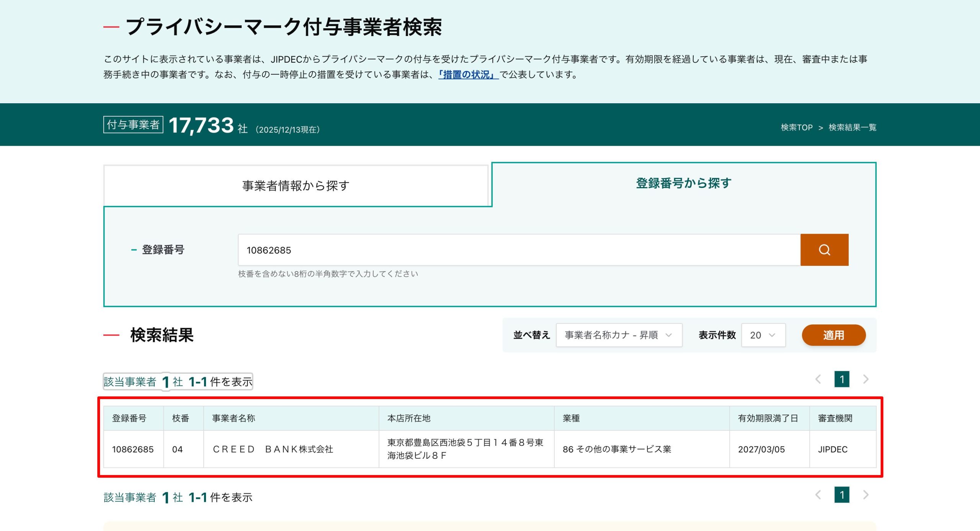
Task: Click the 本店所在地 column header
Action: click(x=467, y=418)
